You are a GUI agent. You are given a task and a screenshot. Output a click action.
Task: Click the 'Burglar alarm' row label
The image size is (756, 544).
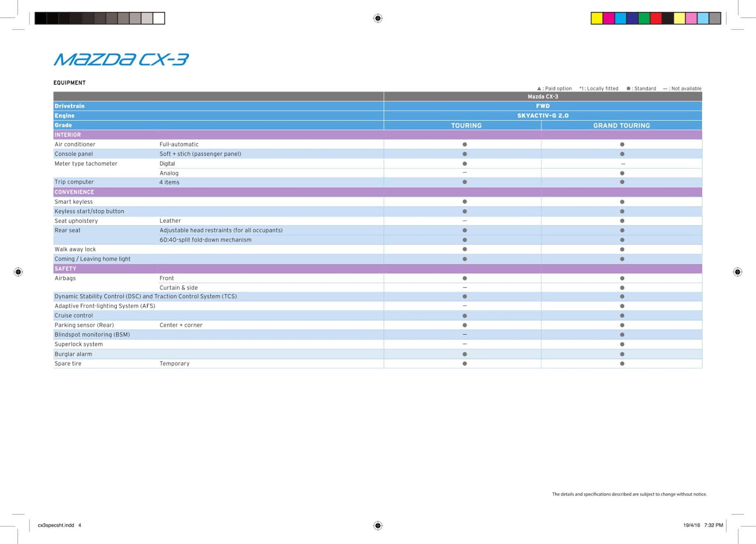click(73, 354)
